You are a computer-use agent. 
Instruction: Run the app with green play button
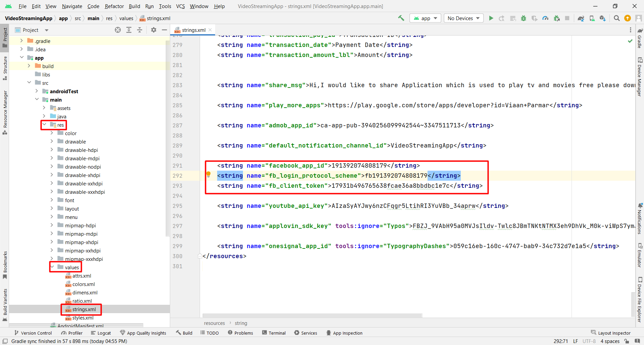491,18
